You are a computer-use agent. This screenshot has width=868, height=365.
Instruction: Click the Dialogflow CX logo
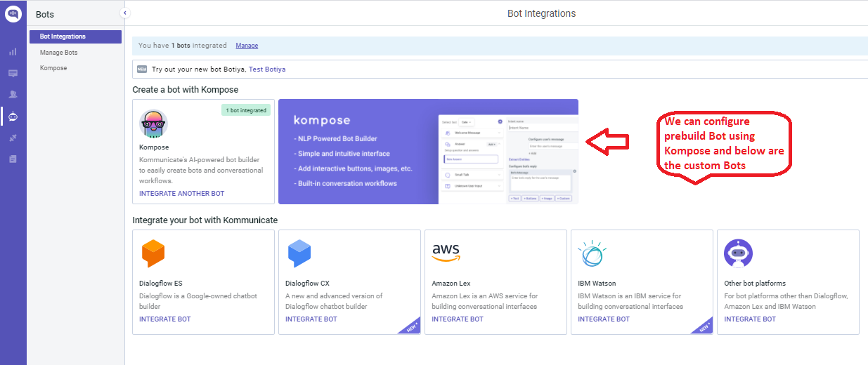point(299,253)
